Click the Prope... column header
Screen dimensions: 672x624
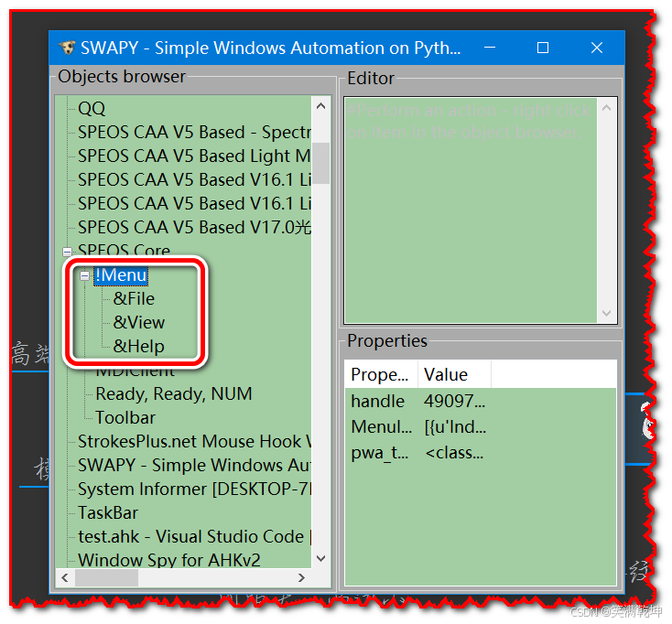pos(381,375)
